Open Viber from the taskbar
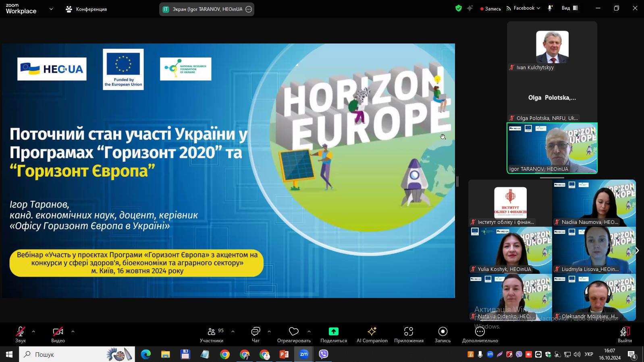This screenshot has height=362, width=644. 324,354
